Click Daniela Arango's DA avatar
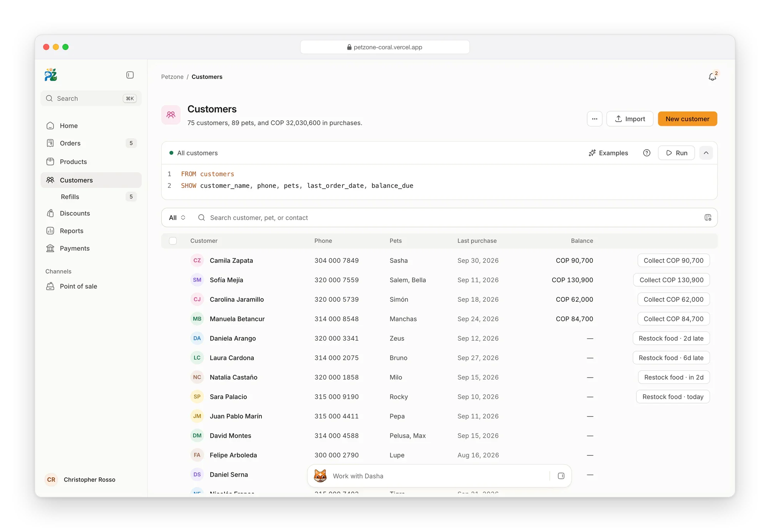This screenshot has height=532, width=770. coord(197,338)
